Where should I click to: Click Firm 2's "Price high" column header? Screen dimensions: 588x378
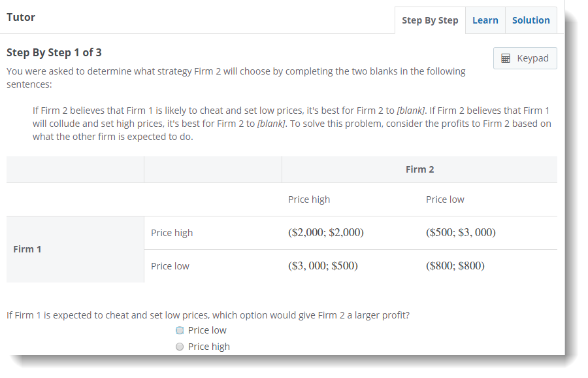click(309, 199)
